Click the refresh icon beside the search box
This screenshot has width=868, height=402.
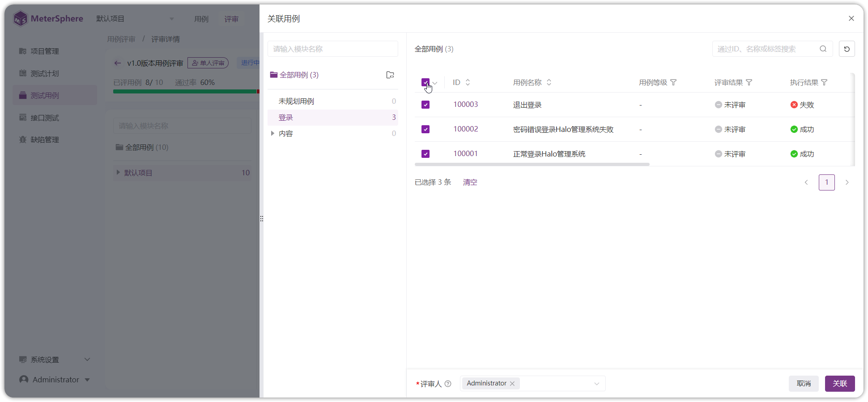pos(847,49)
